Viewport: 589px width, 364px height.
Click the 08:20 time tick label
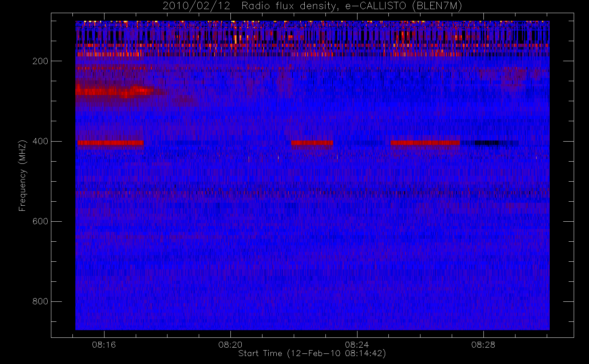pyautogui.click(x=230, y=345)
